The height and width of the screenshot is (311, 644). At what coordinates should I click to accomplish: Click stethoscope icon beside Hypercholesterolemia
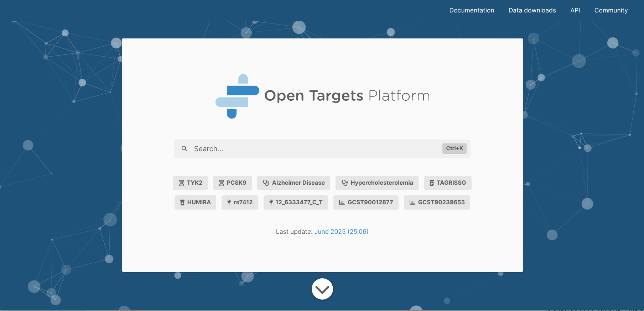pyautogui.click(x=344, y=183)
